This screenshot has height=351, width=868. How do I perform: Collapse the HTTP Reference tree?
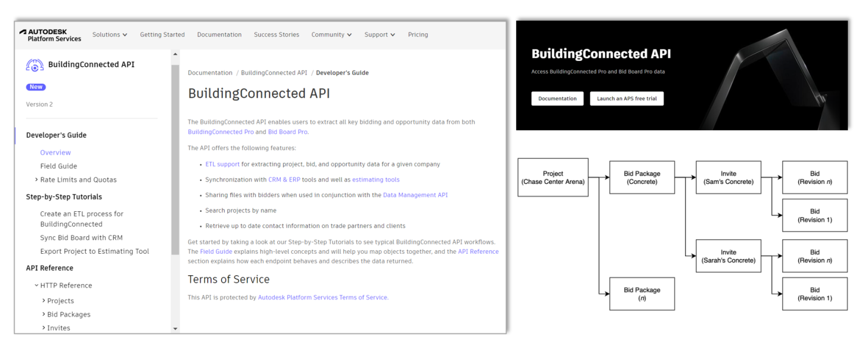click(x=63, y=285)
